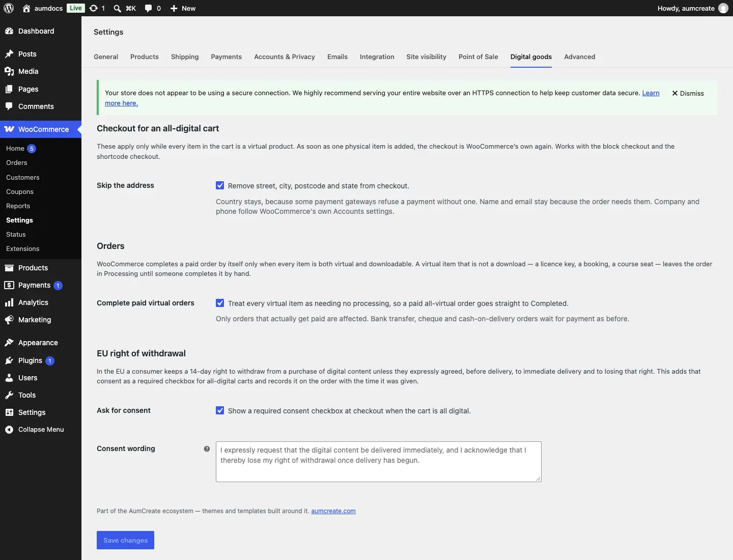Click the Pages icon in sidebar
This screenshot has width=733, height=560.
[x=9, y=89]
